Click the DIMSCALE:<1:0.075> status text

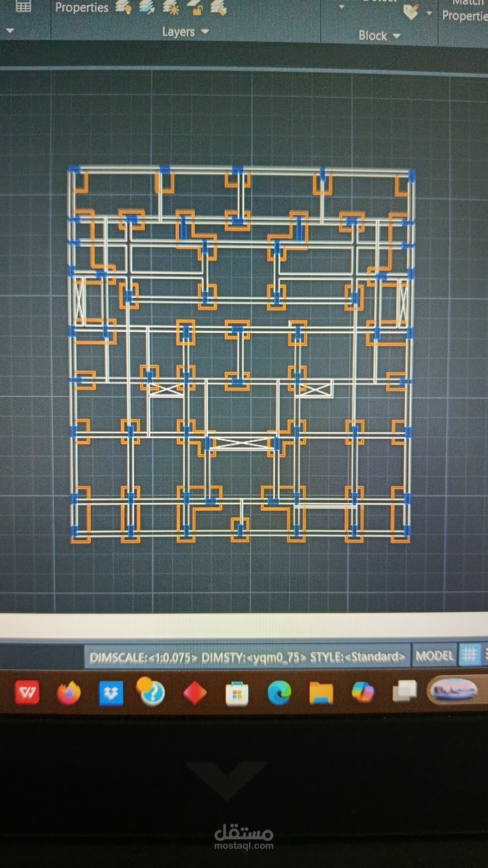143,657
